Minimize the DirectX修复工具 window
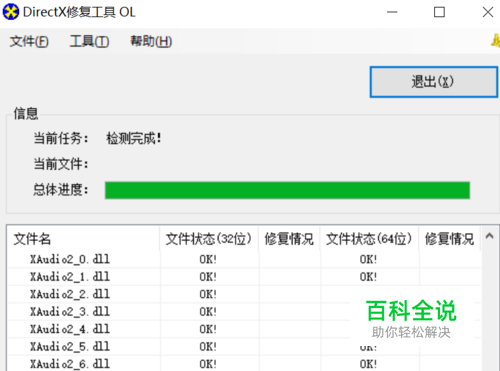 392,12
